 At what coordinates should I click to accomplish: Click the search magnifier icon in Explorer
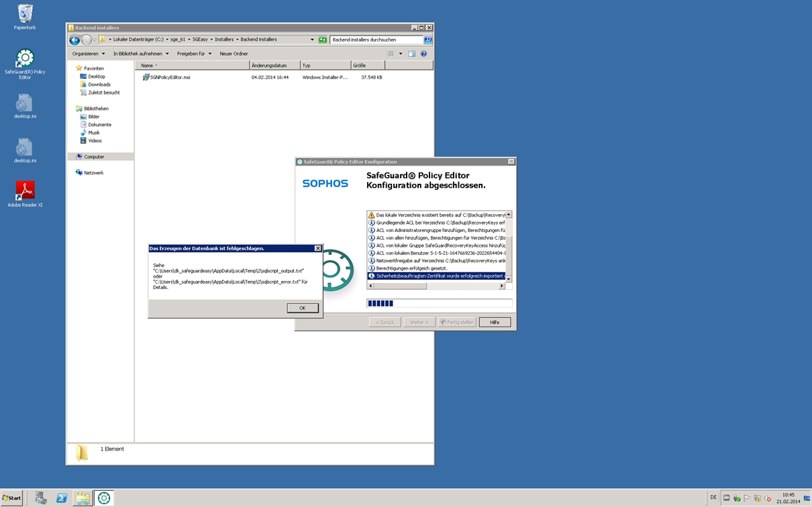427,40
